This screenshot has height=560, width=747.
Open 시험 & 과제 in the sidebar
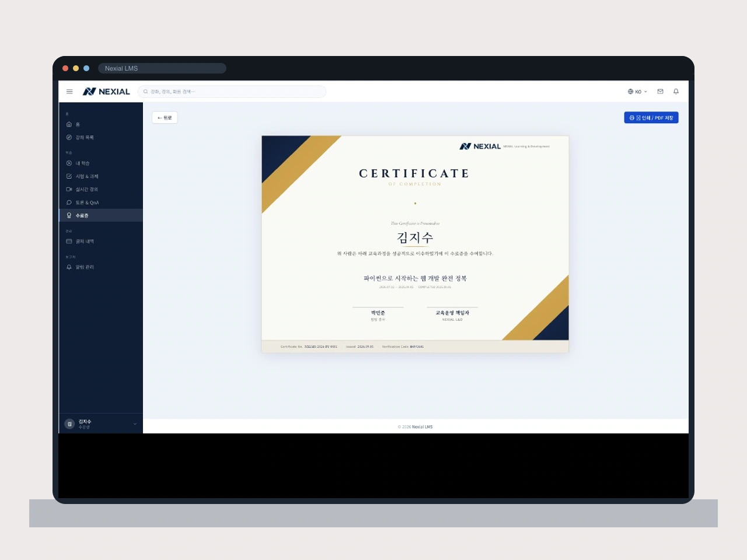coord(101,176)
